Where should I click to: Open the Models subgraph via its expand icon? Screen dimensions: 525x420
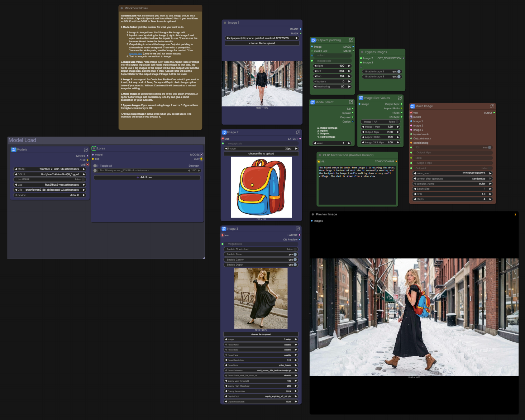(x=86, y=150)
